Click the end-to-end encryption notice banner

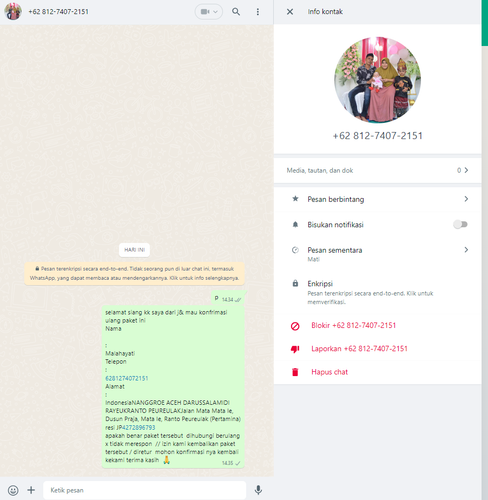point(135,273)
